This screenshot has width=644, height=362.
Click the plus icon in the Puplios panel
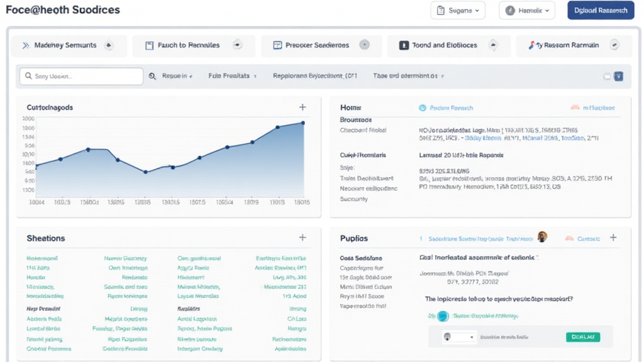[613, 238]
